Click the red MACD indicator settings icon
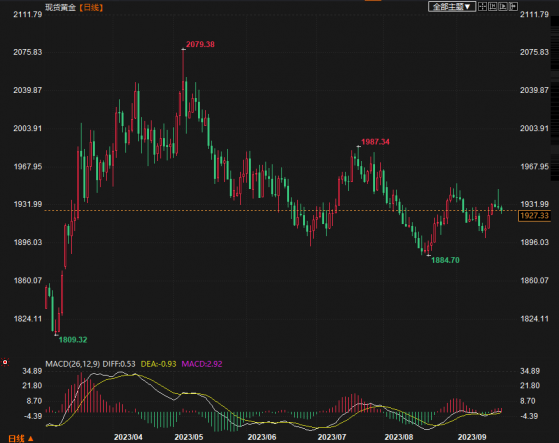This screenshot has height=443, width=559. point(5,362)
